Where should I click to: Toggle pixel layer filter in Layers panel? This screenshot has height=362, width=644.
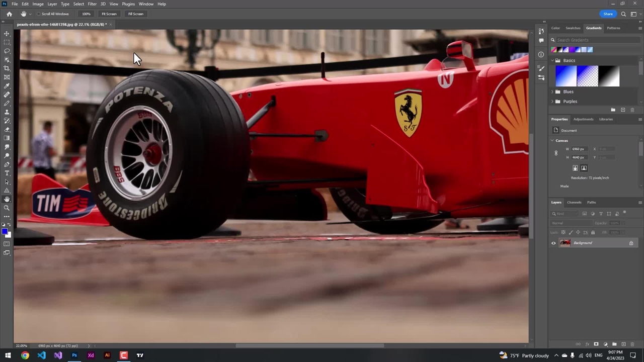[x=585, y=214]
